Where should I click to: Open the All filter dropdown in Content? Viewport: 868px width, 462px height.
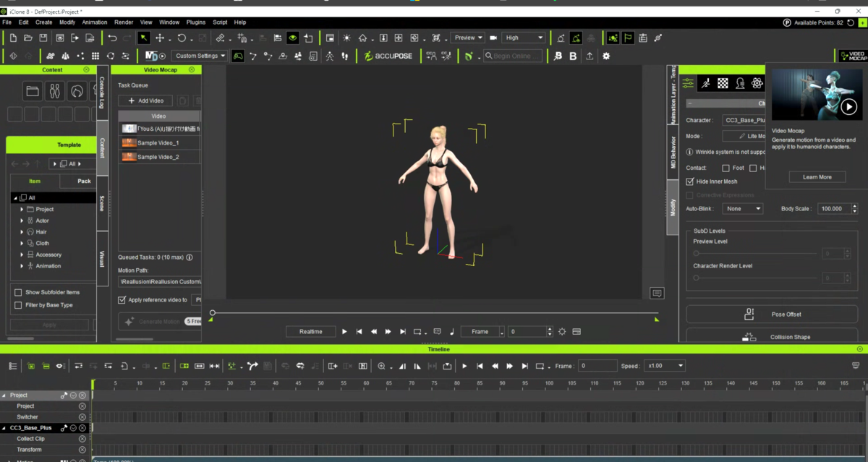click(x=72, y=164)
